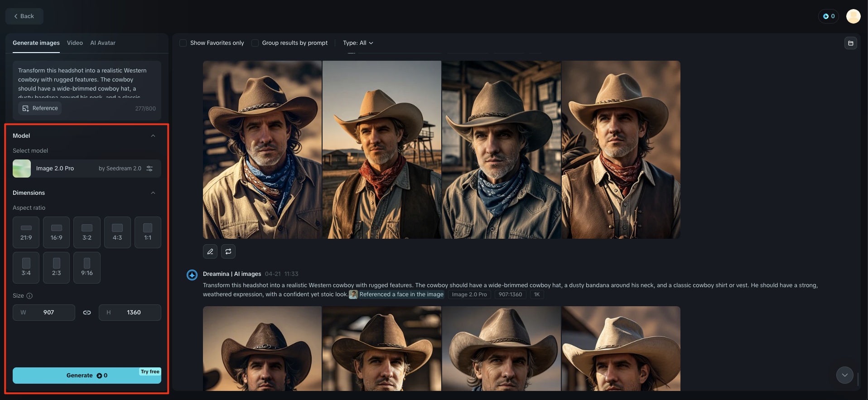868x400 pixels.
Task: Click the Dreamina | AI images title
Action: 232,274
